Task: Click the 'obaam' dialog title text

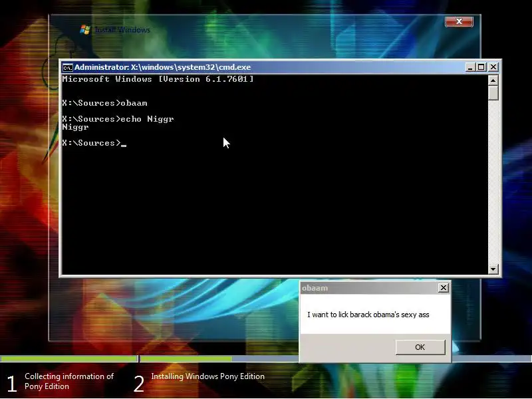Action: coord(315,288)
